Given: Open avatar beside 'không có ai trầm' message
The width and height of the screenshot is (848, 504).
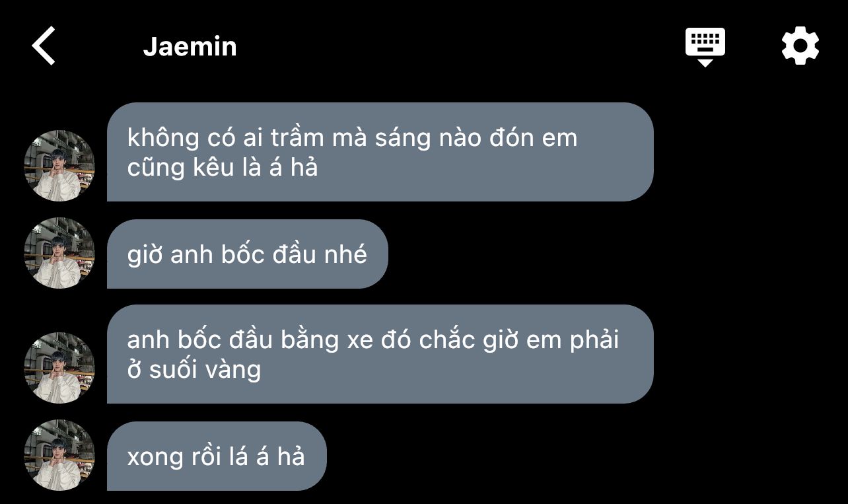Looking at the screenshot, I should pos(59,165).
